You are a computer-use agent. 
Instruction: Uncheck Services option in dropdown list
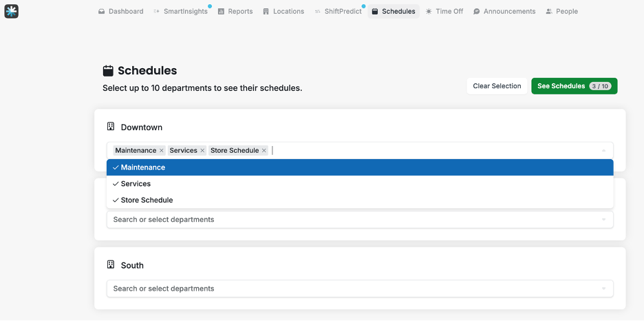point(136,184)
